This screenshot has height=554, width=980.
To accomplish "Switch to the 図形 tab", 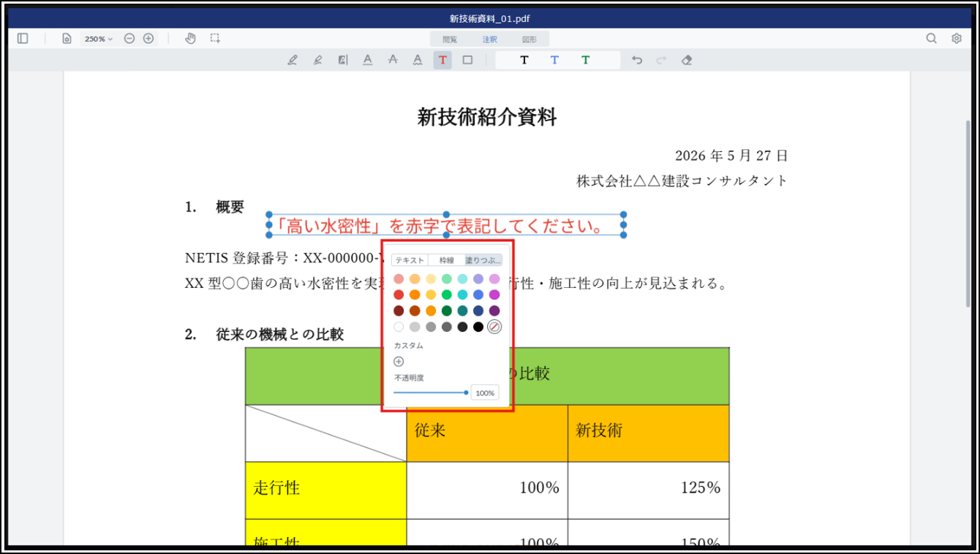I will pos(529,39).
